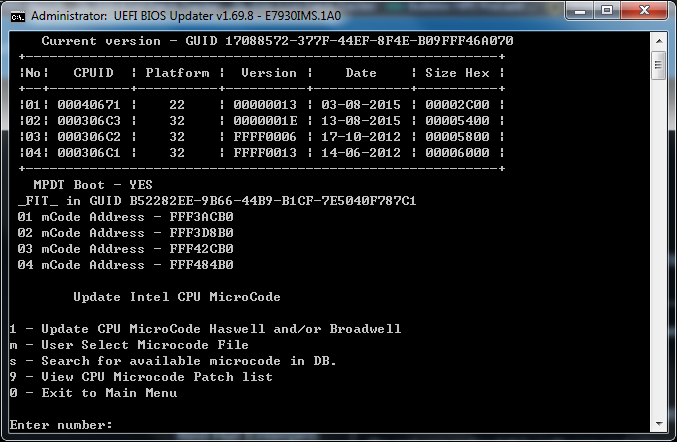Click the Size Hex column header
This screenshot has width=677, height=442.
457,73
